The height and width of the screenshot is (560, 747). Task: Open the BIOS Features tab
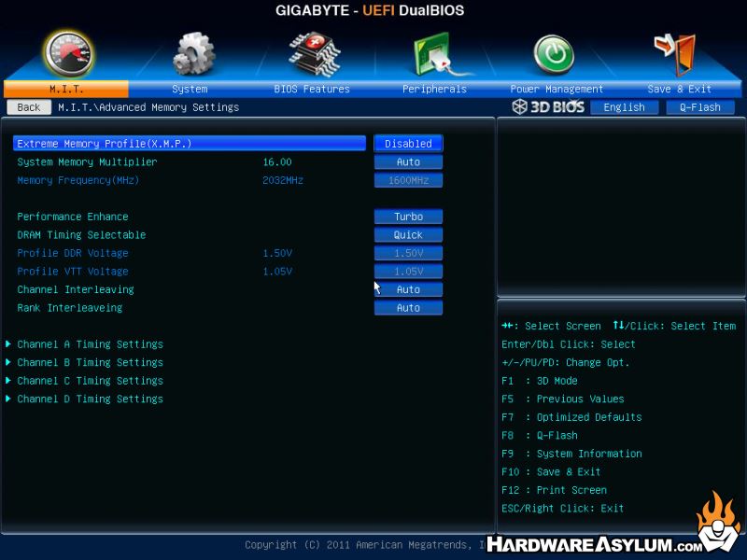pyautogui.click(x=312, y=89)
